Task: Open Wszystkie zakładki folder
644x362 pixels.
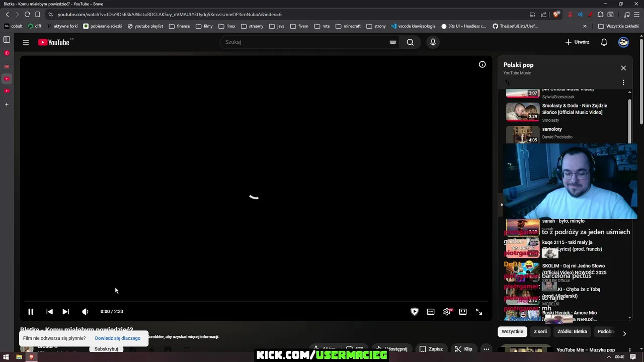Action: click(618, 26)
